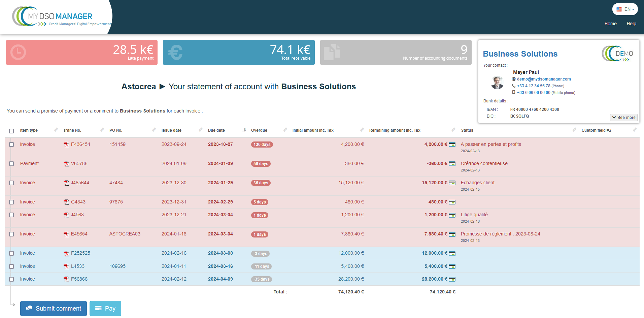Click Mayer Paul contact photo
Viewport: 644px width, 318px height.
click(497, 83)
